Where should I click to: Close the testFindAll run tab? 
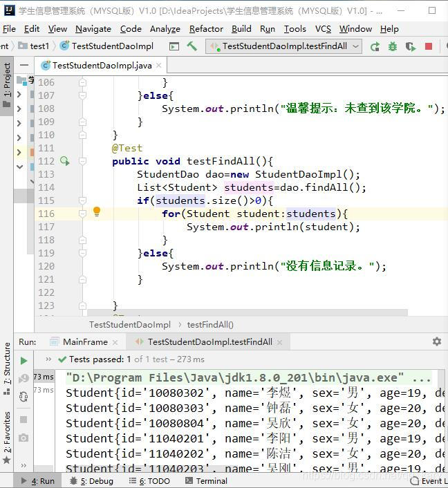click(279, 342)
